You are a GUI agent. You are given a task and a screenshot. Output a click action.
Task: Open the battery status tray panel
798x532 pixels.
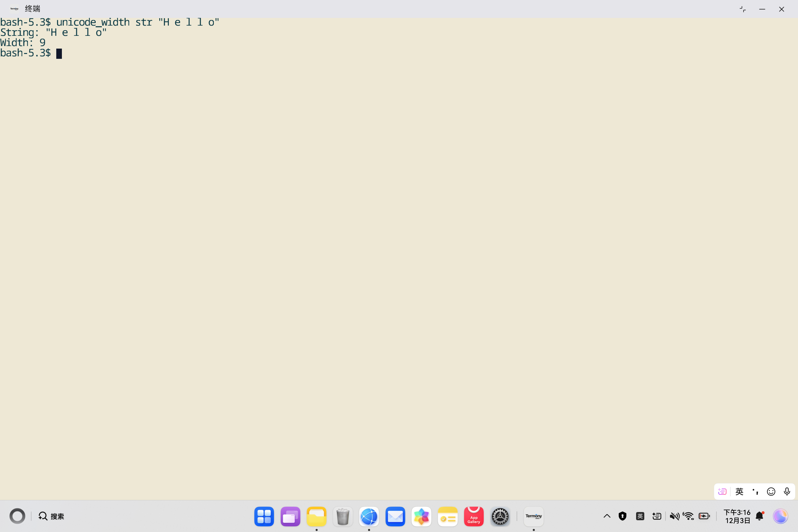tap(704, 516)
